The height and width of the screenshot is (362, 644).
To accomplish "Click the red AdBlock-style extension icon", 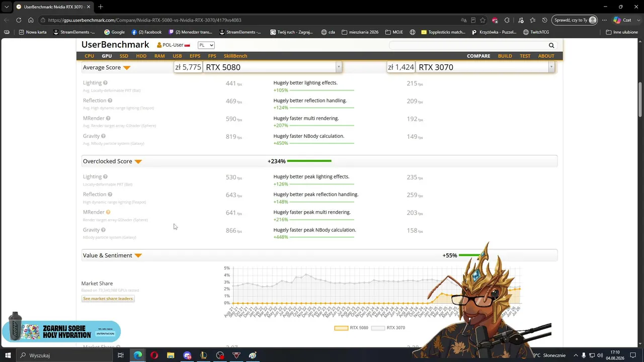I will 495,20.
